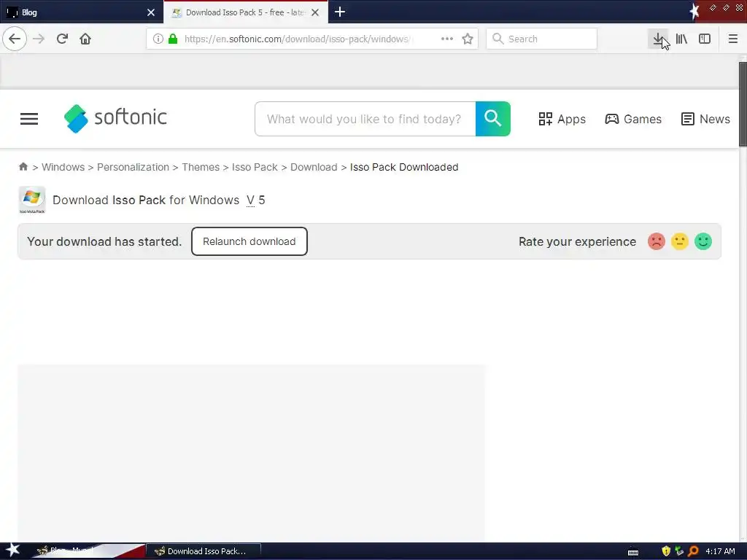Select Download Isso Pack taskbar window button
747x560 pixels.
point(204,551)
